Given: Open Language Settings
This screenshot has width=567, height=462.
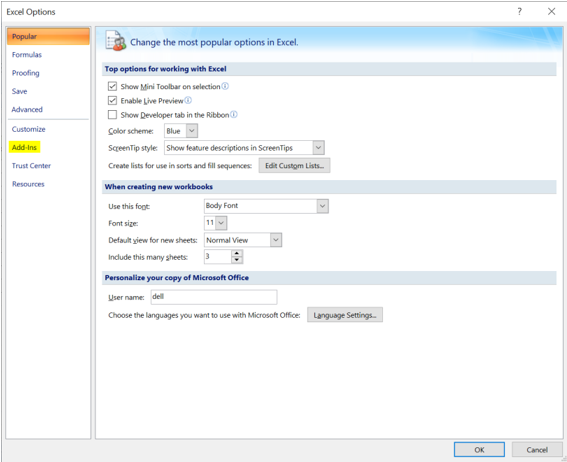Looking at the screenshot, I should 345,315.
